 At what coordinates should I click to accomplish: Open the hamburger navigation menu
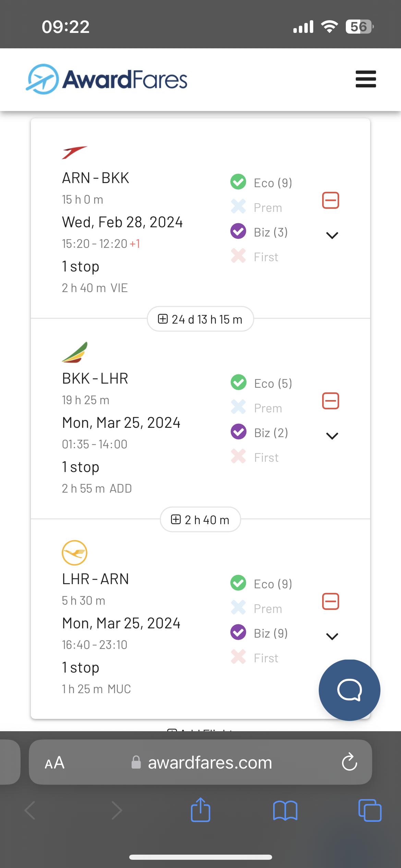pos(366,79)
